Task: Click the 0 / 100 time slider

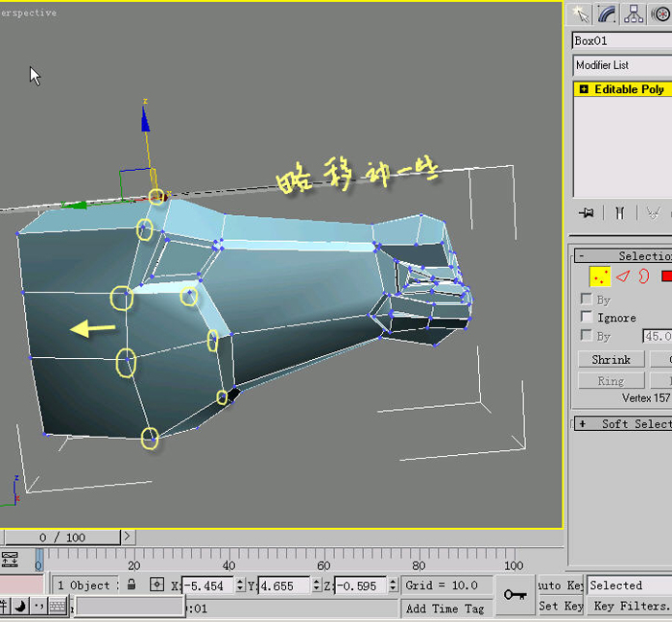Action: [62, 538]
